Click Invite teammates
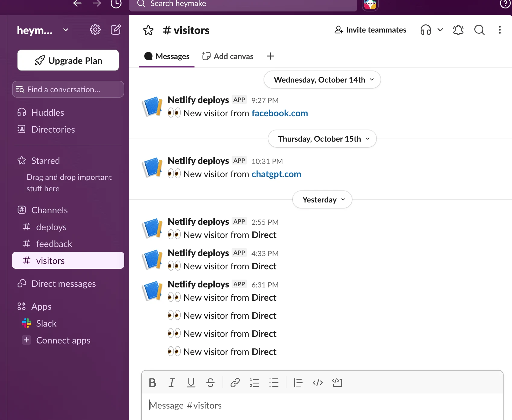This screenshot has width=512, height=420. click(x=370, y=30)
